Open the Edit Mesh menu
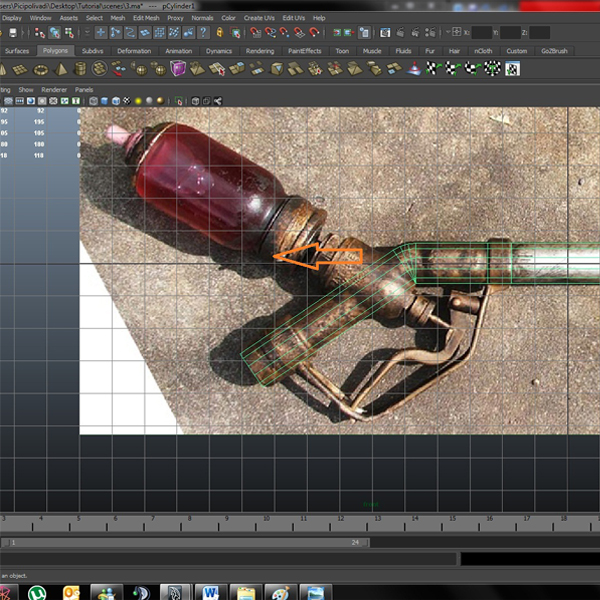The height and width of the screenshot is (600, 600). [146, 18]
